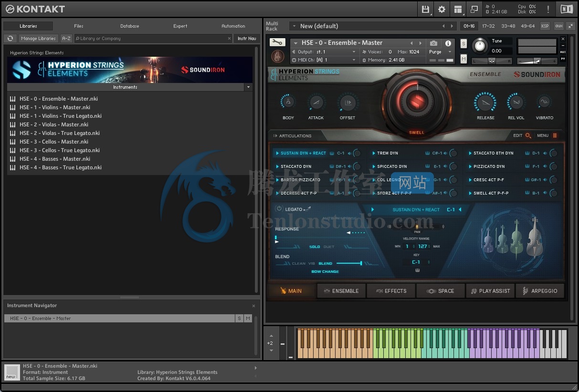Click the Rel Vol knob
Image resolution: width=579 pixels, height=392 pixels.
[x=516, y=102]
